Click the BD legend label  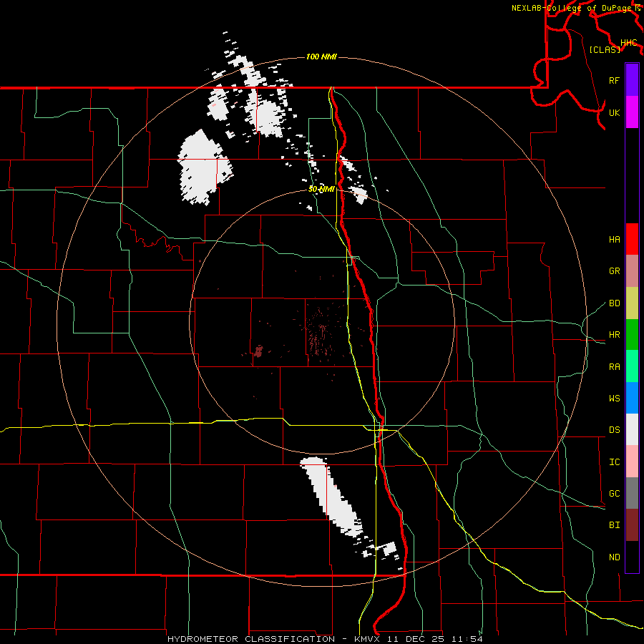[x=615, y=303]
